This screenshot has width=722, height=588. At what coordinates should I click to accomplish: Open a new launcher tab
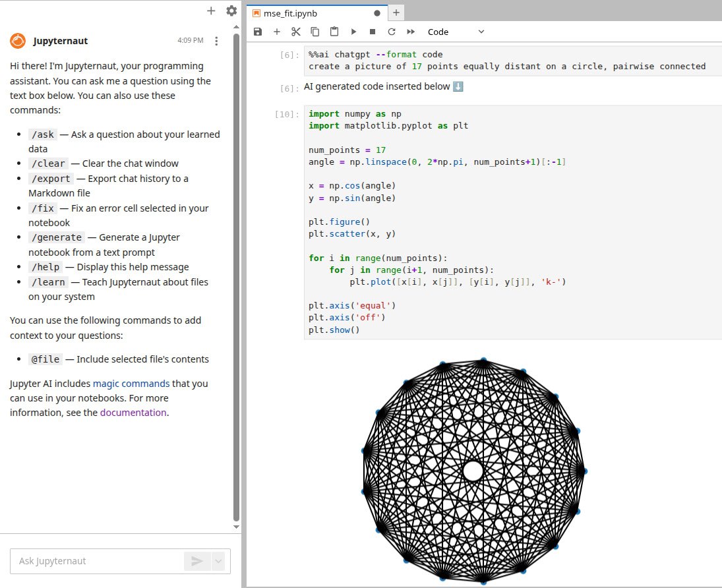396,13
